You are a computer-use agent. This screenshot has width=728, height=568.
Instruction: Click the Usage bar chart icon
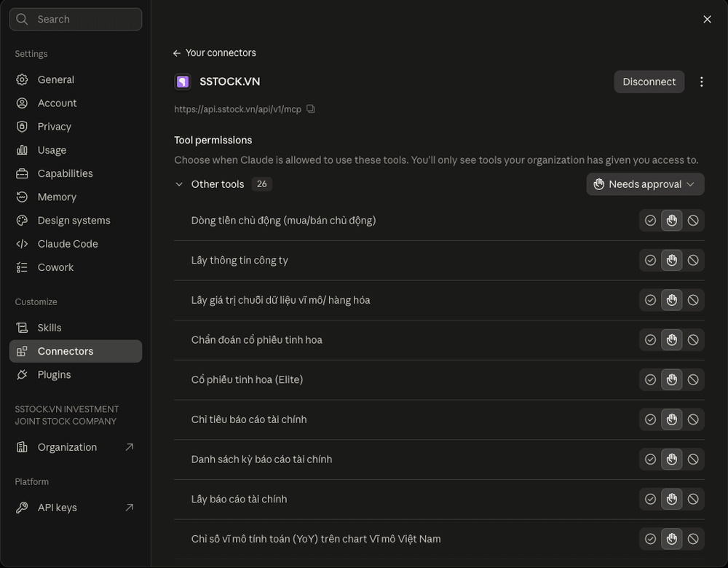(22, 150)
